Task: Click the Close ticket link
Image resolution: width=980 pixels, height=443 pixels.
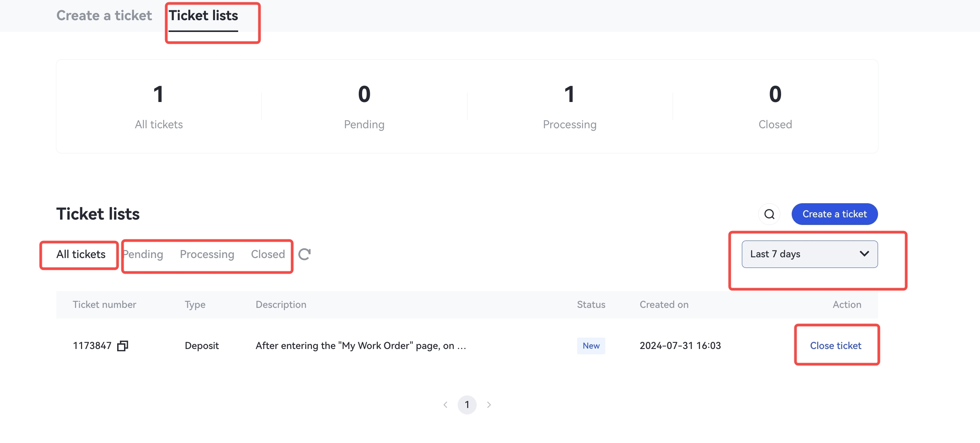Action: tap(835, 346)
